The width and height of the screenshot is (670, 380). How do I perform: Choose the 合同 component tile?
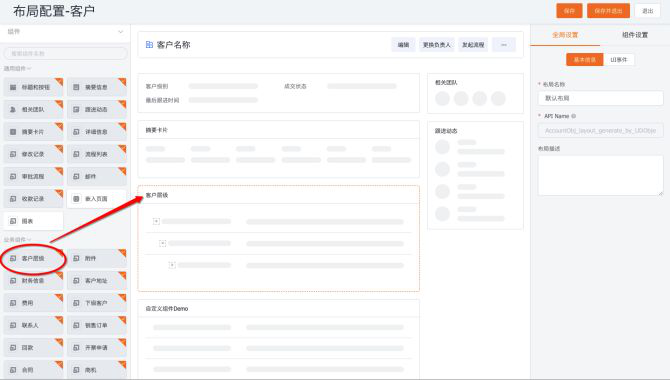tap(33, 370)
